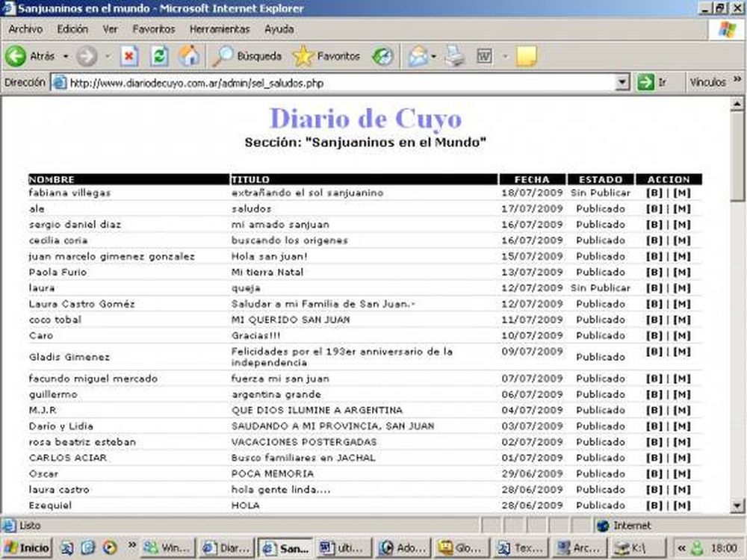Open the 'Win...' taskbar button

coord(167,547)
